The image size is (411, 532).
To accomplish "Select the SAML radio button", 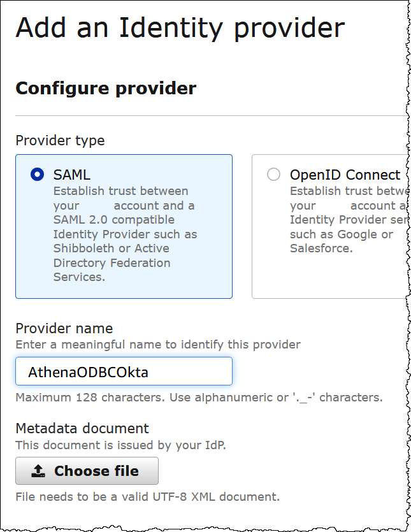I will tap(38, 175).
